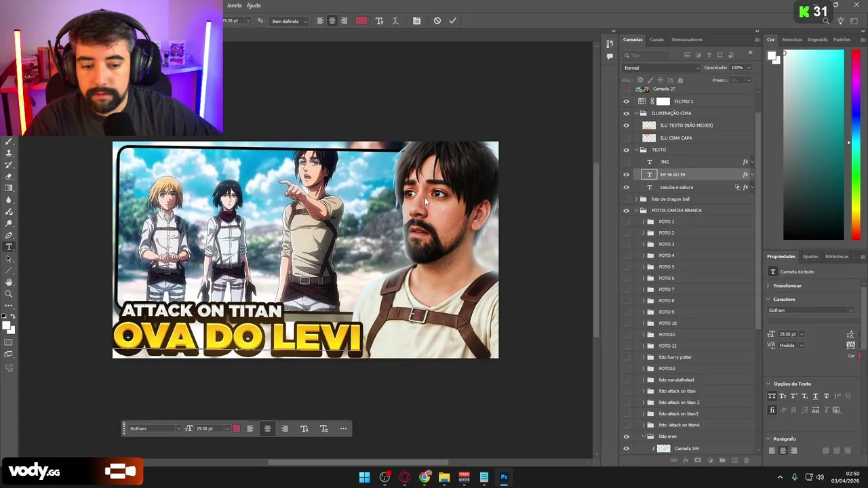Toggle standard ligatures fi button
The width and height of the screenshot is (868, 488).
click(x=772, y=410)
